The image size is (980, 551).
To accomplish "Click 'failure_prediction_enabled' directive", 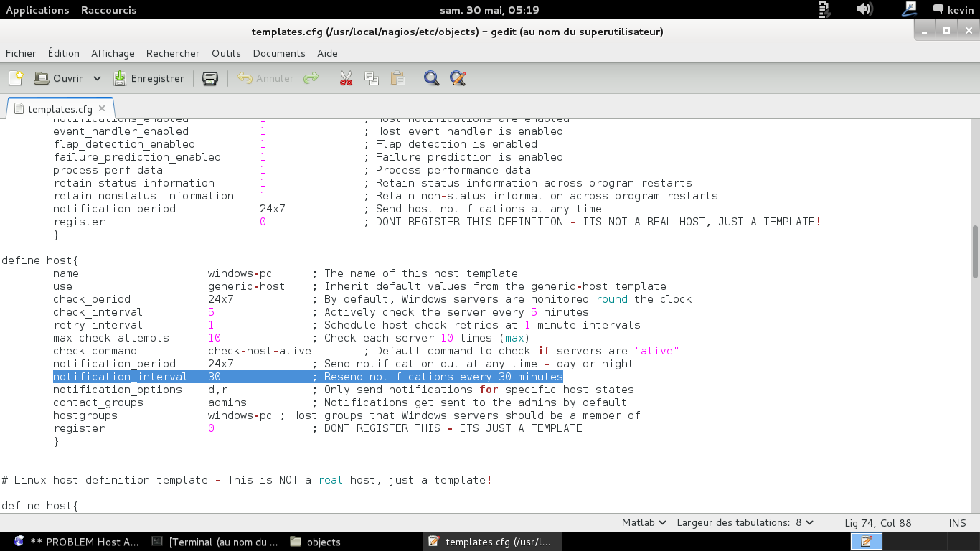I will click(x=137, y=157).
